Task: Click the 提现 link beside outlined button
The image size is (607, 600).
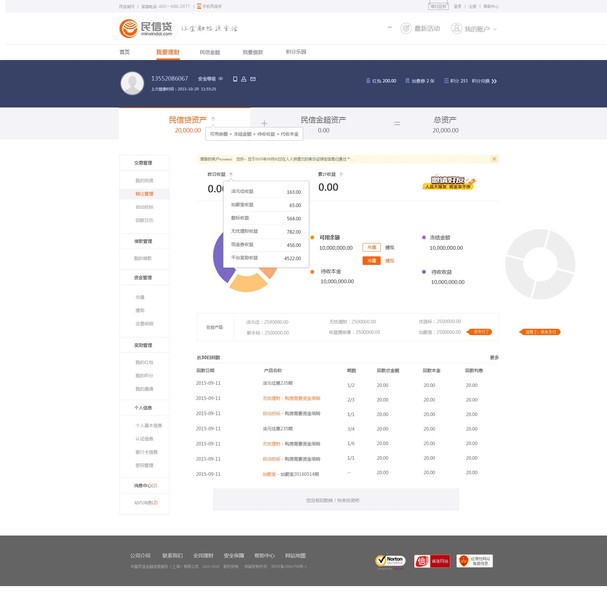Action: click(x=390, y=247)
